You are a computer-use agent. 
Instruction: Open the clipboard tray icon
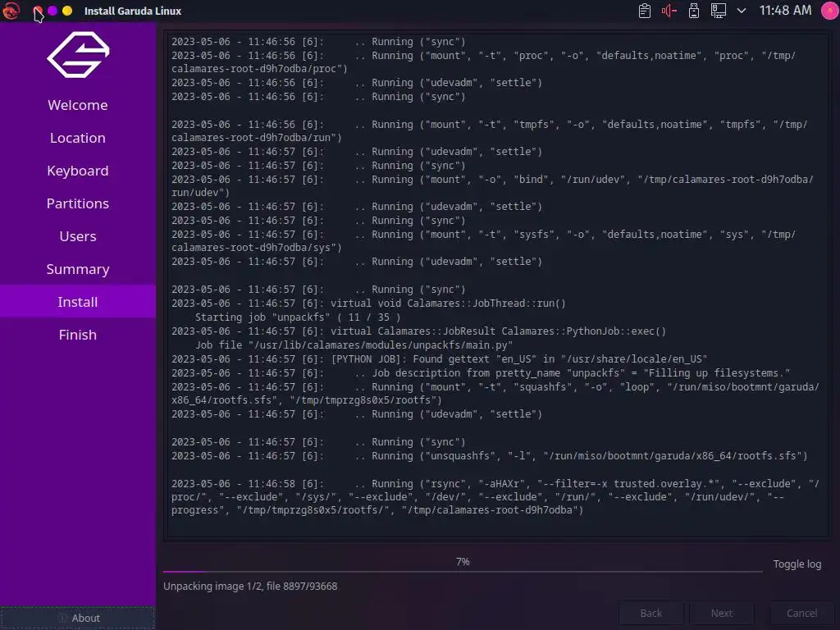[645, 11]
